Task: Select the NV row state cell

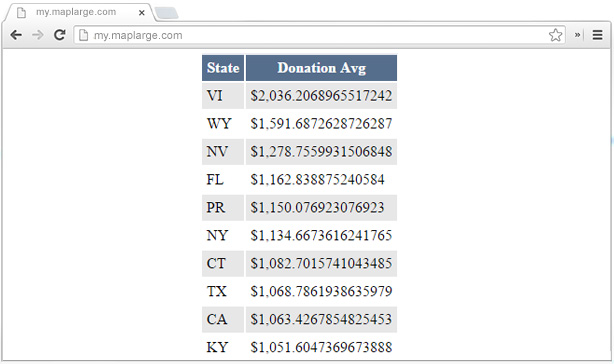Action: click(x=223, y=151)
